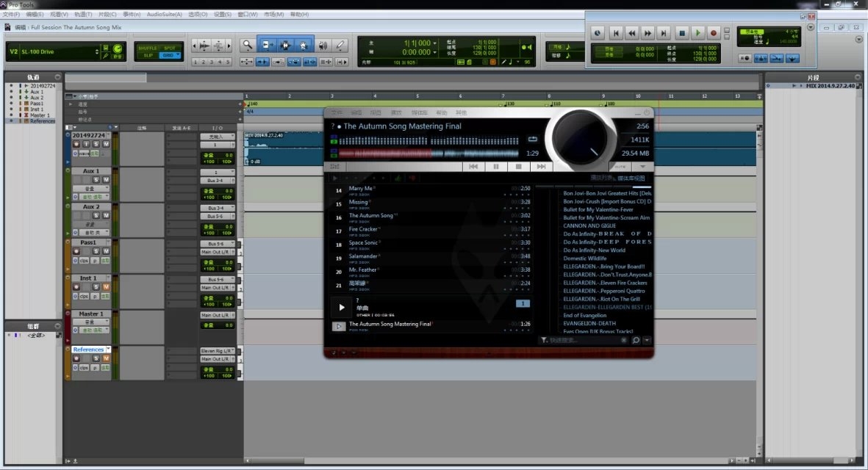Image resolution: width=868 pixels, height=470 pixels.
Task: Stop playback in the music player
Action: click(x=519, y=167)
